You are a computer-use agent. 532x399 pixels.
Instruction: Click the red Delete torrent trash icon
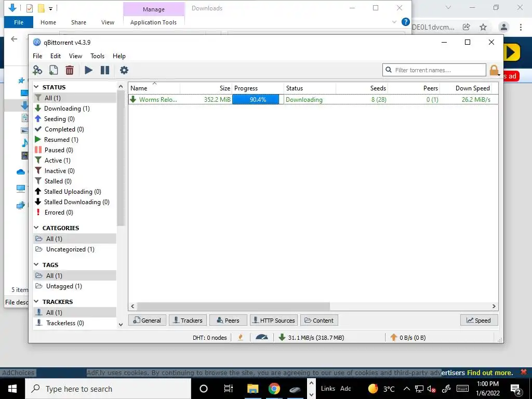pyautogui.click(x=70, y=70)
